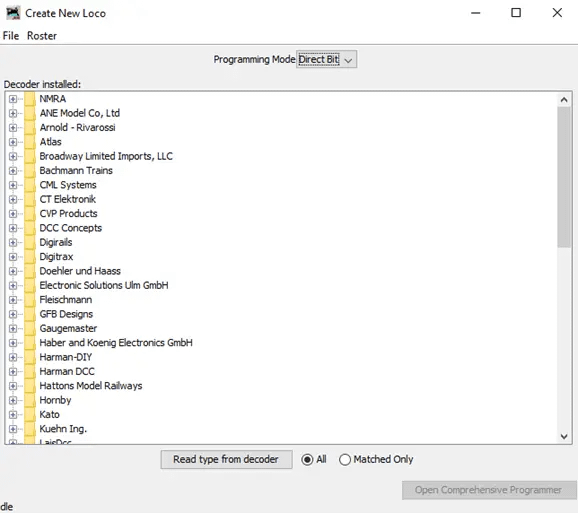The image size is (578, 513).
Task: Open the File menu
Action: pos(11,36)
